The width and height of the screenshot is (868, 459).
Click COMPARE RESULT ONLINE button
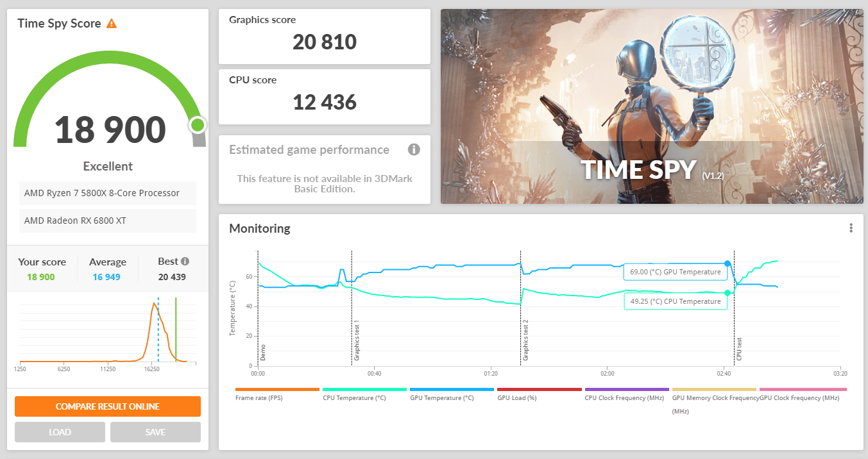tap(108, 406)
